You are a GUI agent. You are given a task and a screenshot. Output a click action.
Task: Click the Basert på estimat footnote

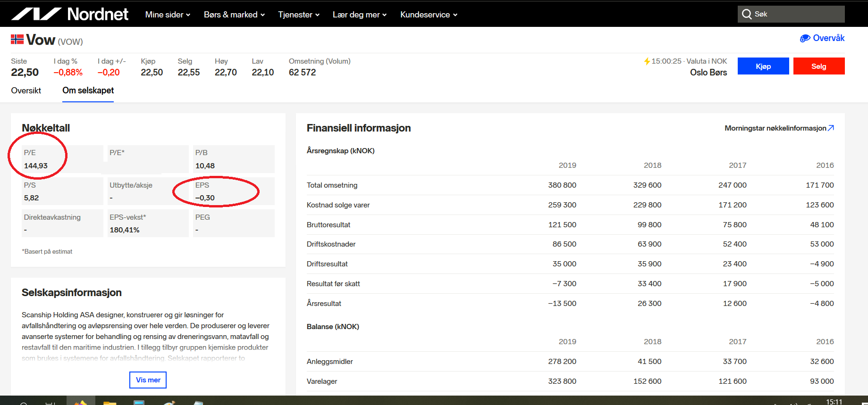point(47,252)
